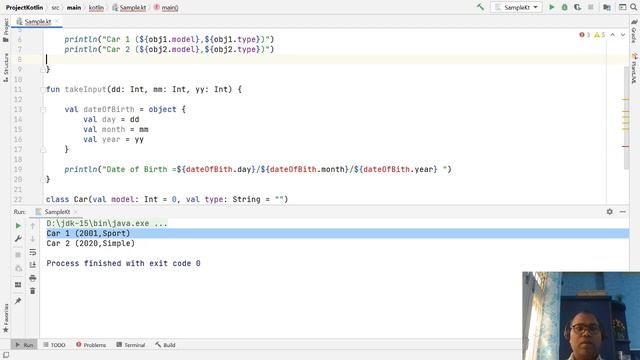Click the kotlin breadcrumb folder
640x360 pixels.
point(96,7)
